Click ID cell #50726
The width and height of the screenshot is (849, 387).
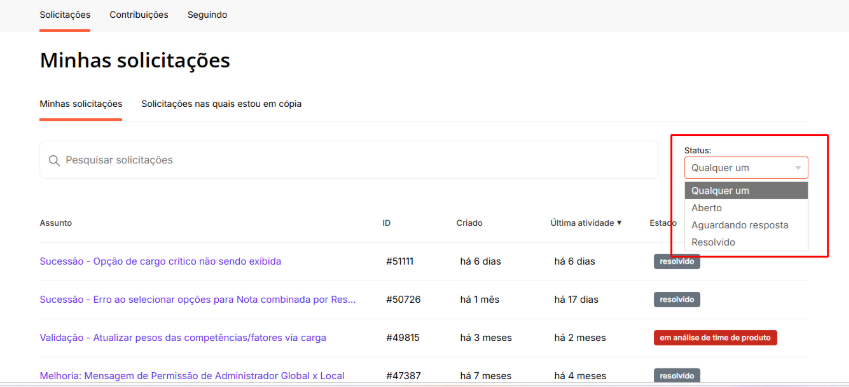pos(403,299)
